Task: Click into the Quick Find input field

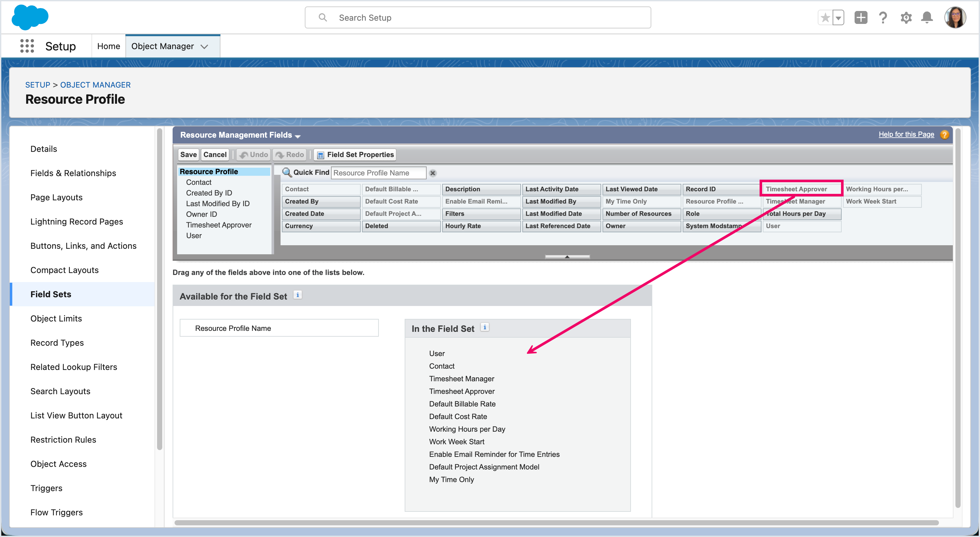Action: tap(378, 173)
